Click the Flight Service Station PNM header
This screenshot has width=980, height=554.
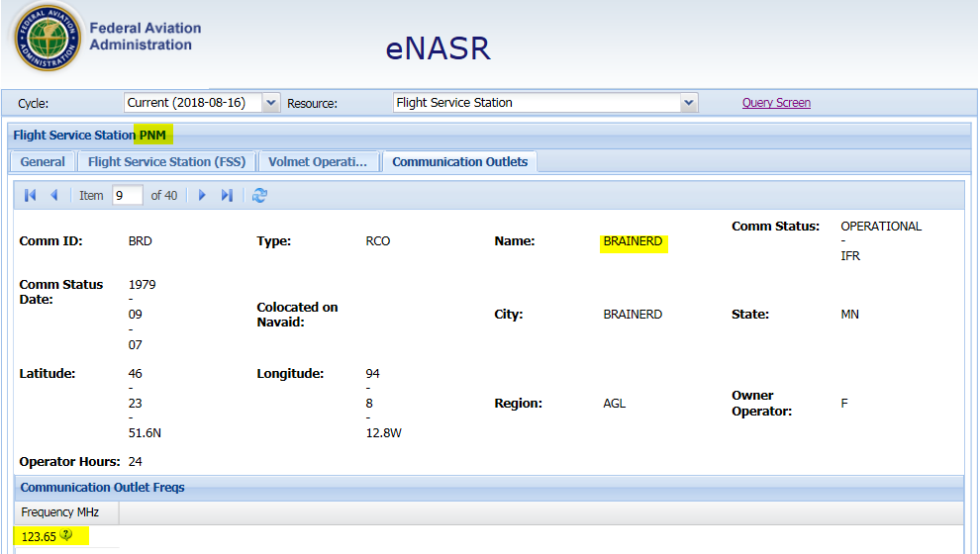point(489,135)
